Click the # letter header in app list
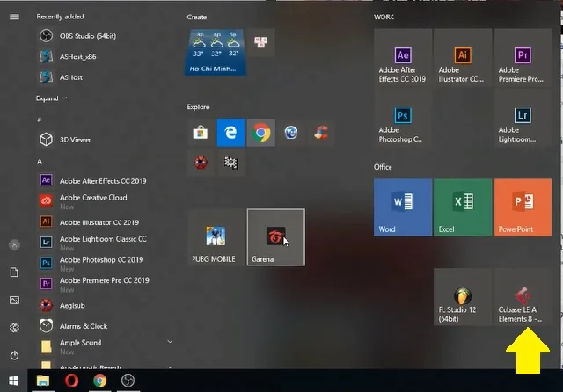The image size is (563, 392). pyautogui.click(x=40, y=120)
